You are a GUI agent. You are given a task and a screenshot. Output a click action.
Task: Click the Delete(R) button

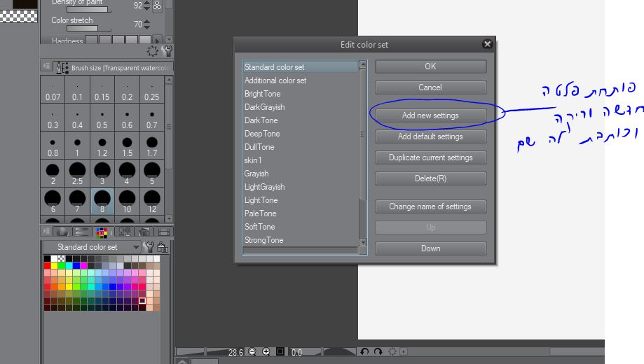(430, 178)
